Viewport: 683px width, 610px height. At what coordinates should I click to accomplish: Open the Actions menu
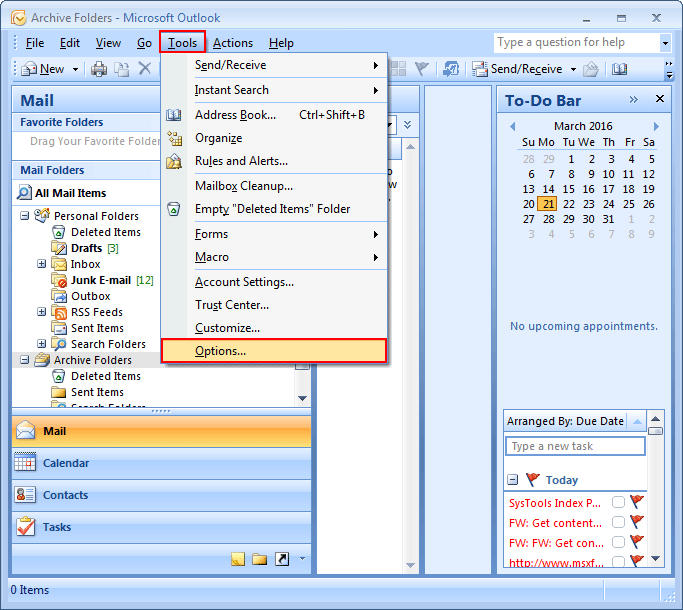(x=233, y=43)
